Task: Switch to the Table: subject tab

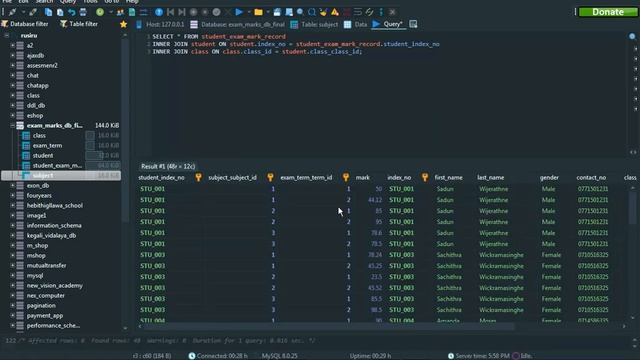Action: pyautogui.click(x=314, y=24)
